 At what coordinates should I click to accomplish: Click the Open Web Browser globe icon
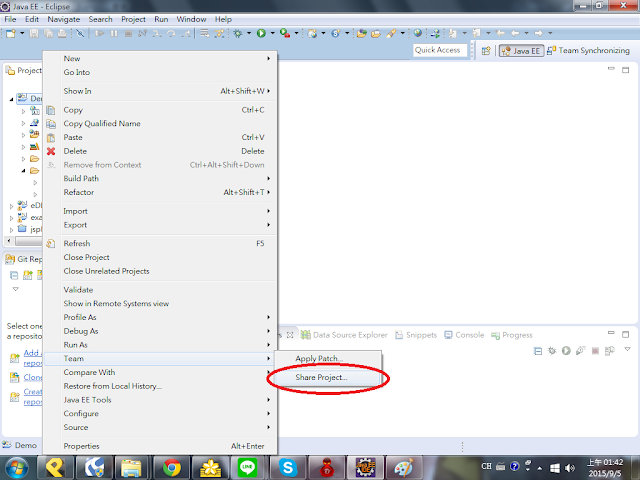point(417,33)
